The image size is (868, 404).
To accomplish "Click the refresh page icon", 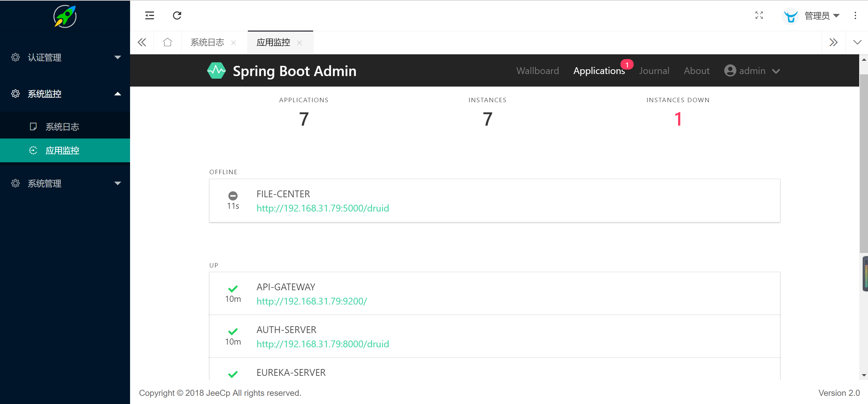I will (177, 16).
